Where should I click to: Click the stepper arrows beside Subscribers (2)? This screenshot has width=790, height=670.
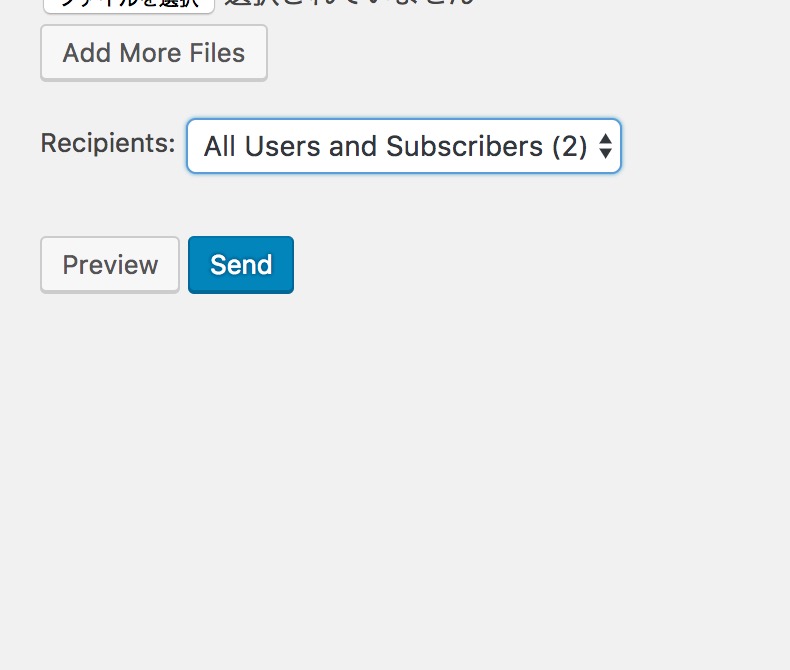pos(605,146)
